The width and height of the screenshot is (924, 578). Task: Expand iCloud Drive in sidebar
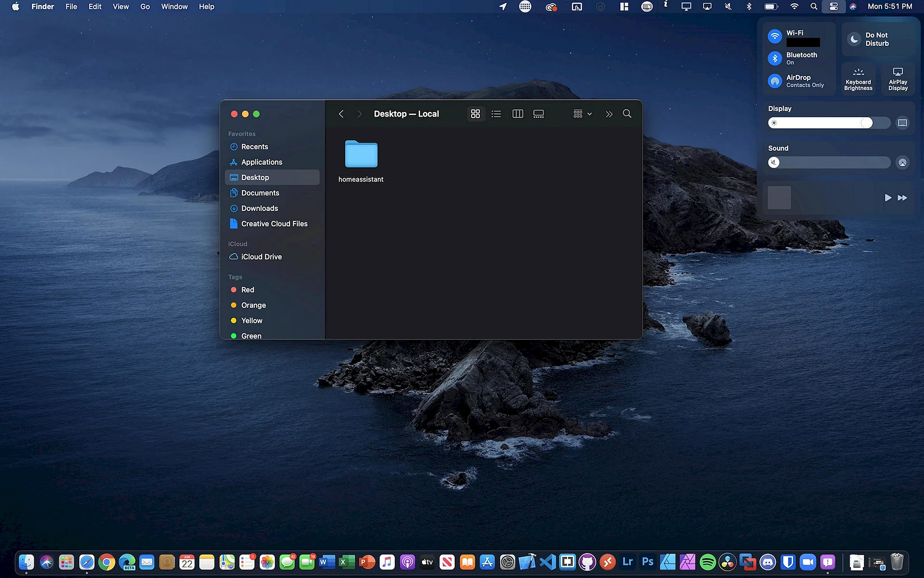coord(261,256)
